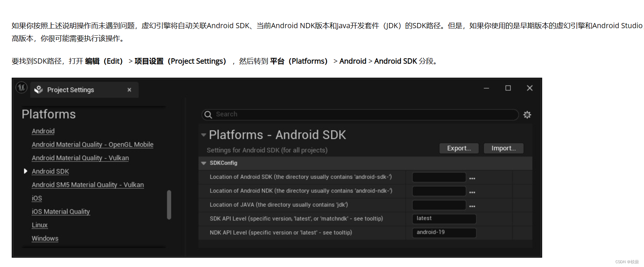Click the Platforms sidebar heading
The height and width of the screenshot is (267, 644).
[x=49, y=114]
